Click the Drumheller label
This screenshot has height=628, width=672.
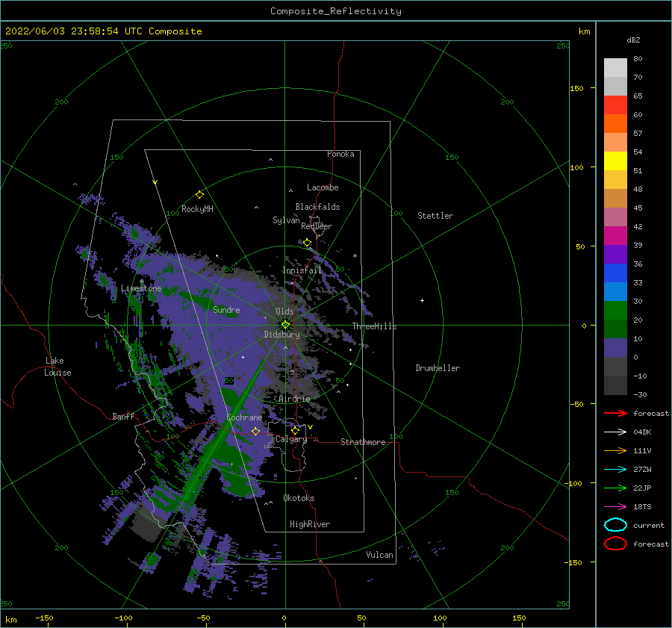(x=438, y=368)
